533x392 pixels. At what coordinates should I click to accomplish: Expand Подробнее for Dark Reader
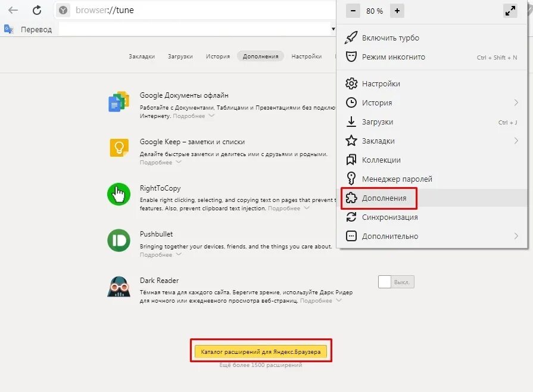click(x=320, y=300)
